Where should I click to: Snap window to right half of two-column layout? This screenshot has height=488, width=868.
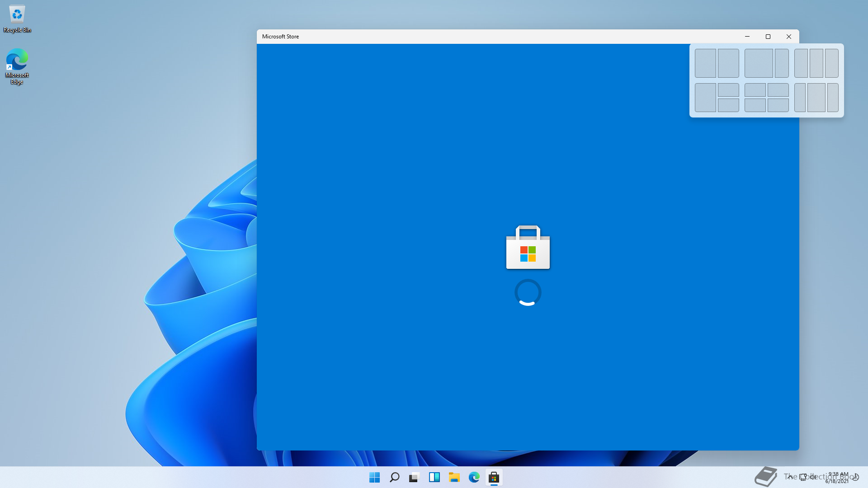pyautogui.click(x=728, y=63)
